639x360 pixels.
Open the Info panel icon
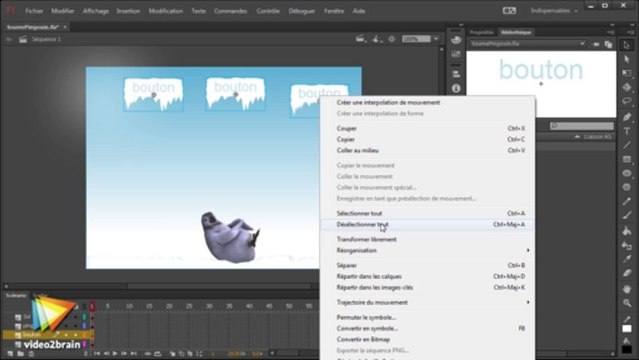tap(456, 88)
